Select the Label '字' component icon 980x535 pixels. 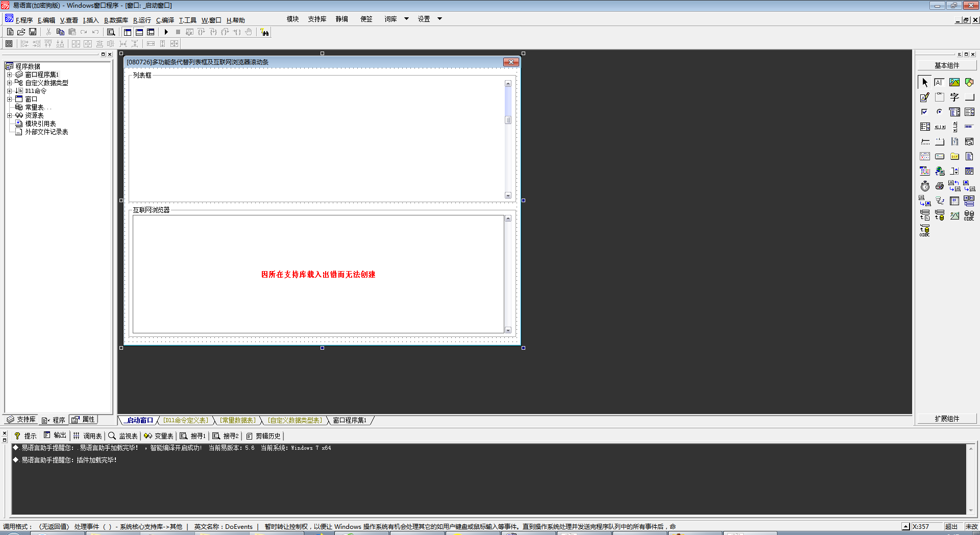[954, 97]
